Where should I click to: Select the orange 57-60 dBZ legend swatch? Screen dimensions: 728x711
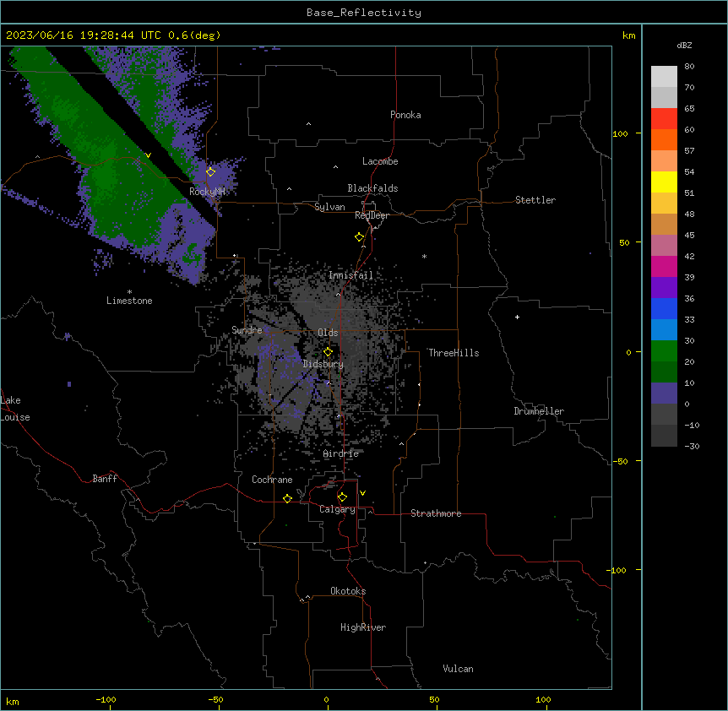(664, 139)
